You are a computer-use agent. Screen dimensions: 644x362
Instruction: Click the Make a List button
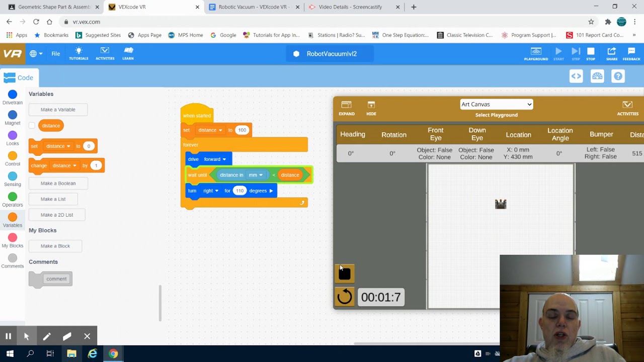pos(53,199)
